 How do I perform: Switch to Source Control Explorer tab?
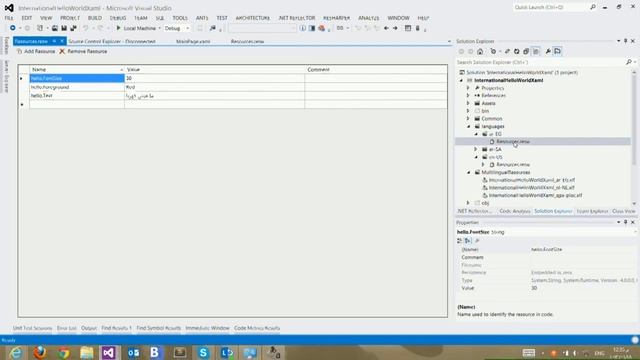[x=112, y=41]
